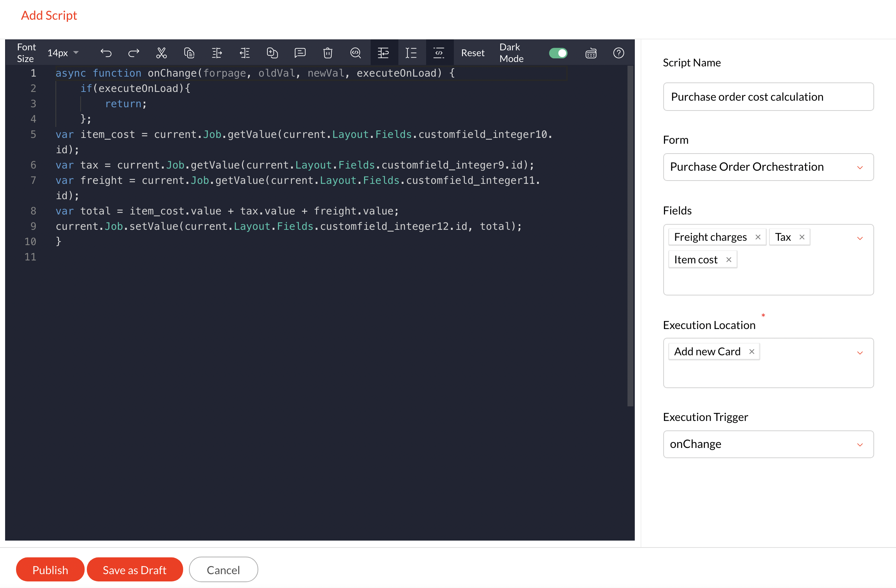Toggle comment on selected code
896x588 pixels.
pos(300,53)
